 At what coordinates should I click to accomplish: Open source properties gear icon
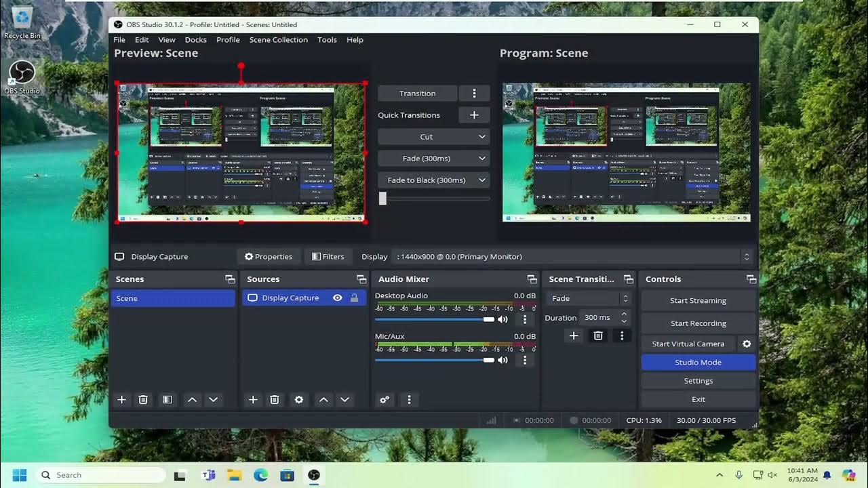tap(299, 400)
